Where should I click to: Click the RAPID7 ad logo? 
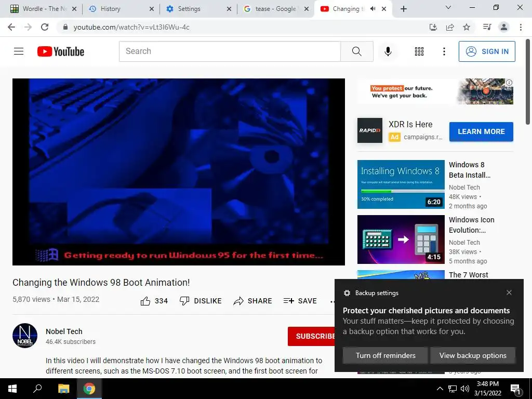(370, 130)
